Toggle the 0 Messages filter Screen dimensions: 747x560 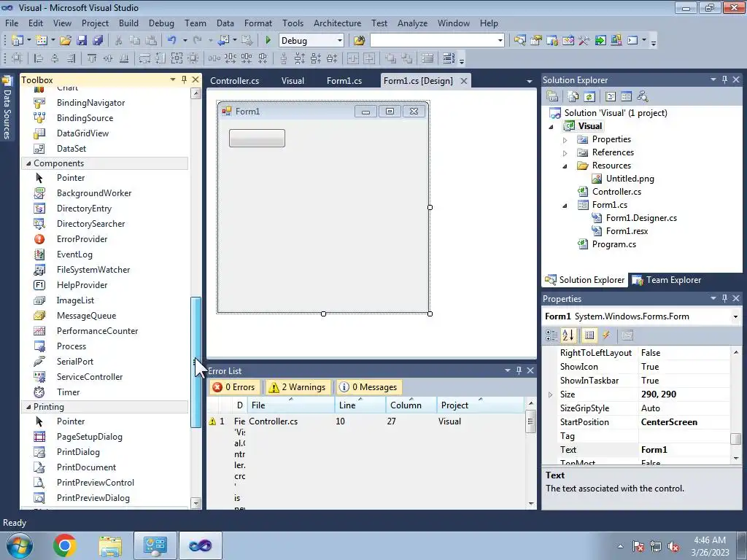(x=368, y=387)
